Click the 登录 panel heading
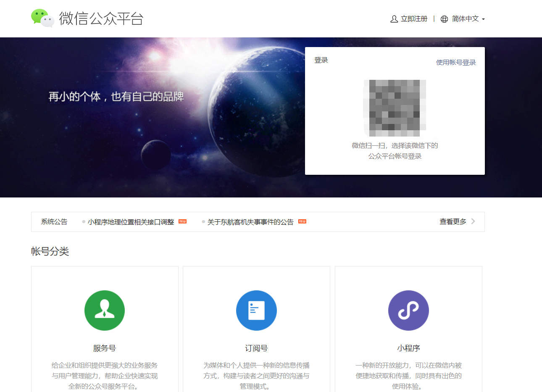This screenshot has height=392, width=542. [x=321, y=60]
